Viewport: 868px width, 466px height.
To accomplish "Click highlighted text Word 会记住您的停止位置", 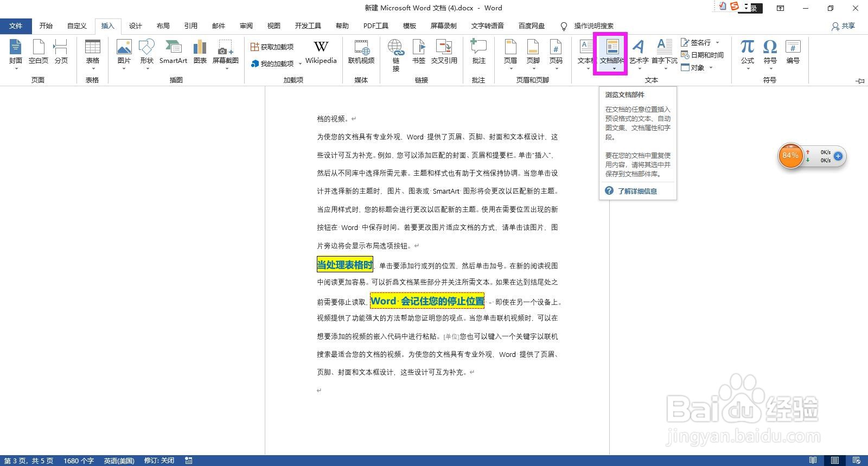I will (x=427, y=301).
